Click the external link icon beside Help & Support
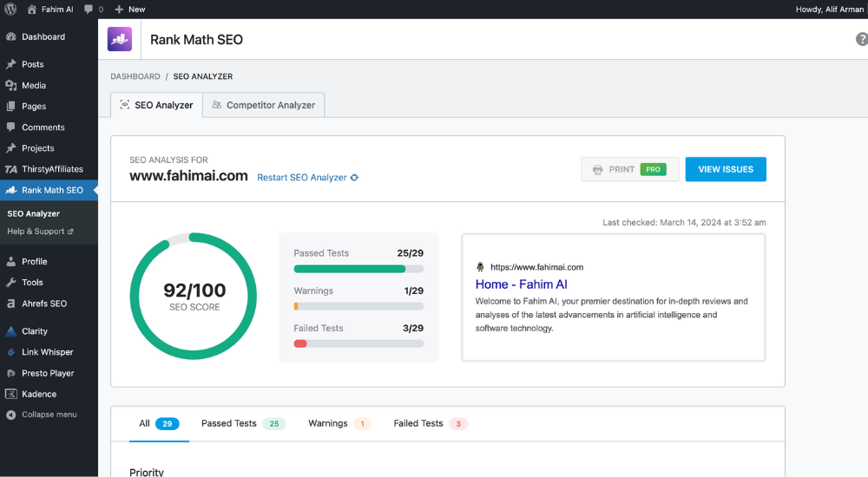Screen dimensions: 868x477 [x=70, y=232]
